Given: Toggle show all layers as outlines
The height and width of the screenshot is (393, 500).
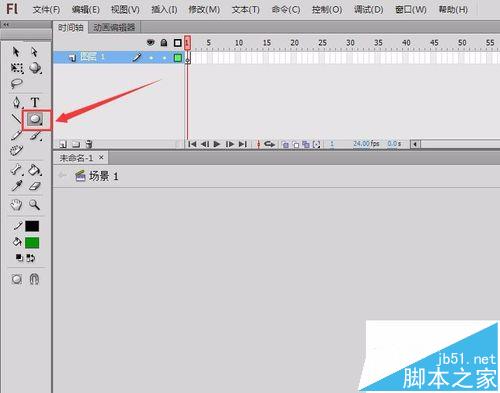Looking at the screenshot, I should click(178, 43).
